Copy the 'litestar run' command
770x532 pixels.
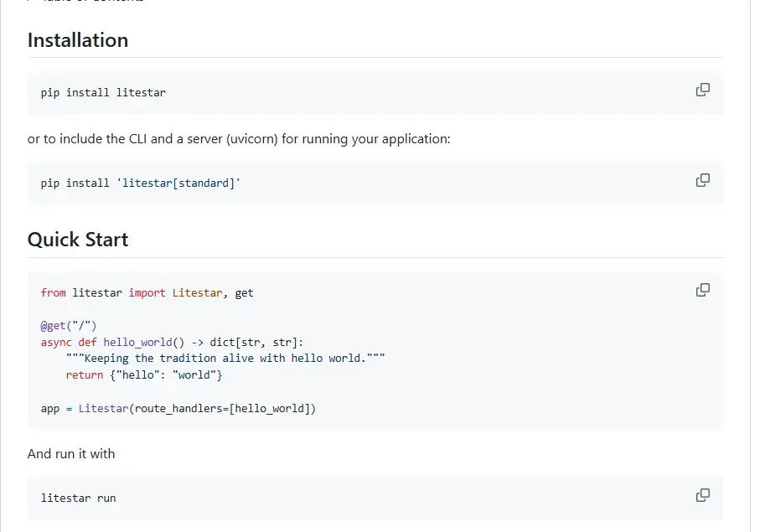[703, 495]
